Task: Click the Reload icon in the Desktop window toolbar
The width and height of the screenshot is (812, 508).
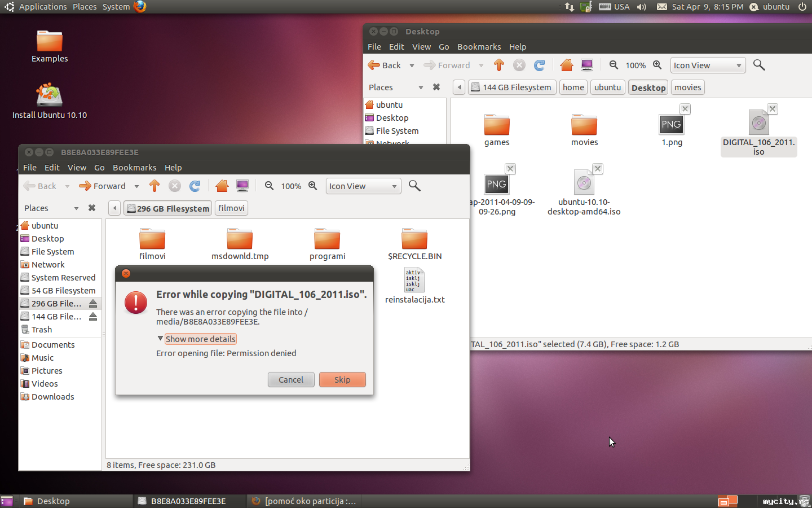Action: 540,65
